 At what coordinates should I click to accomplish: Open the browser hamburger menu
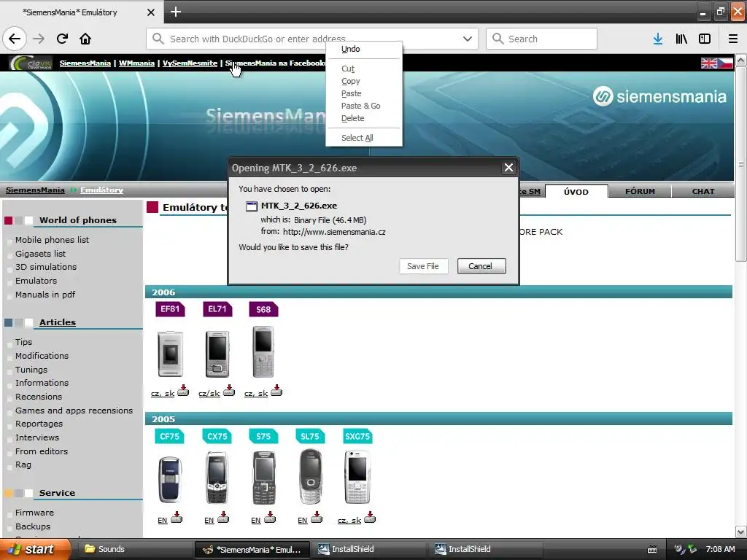[x=732, y=39]
